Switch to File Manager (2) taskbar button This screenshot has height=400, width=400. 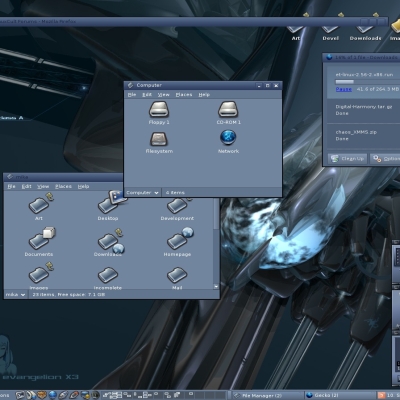[268, 396]
